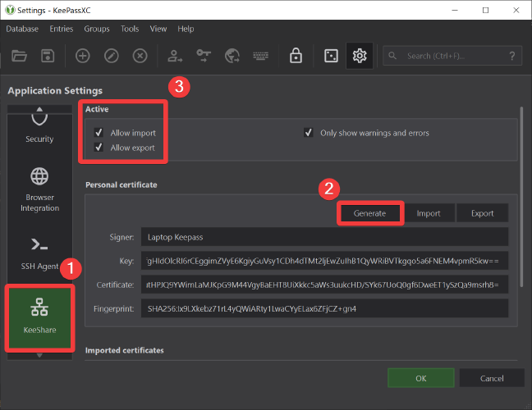Lock the database with the padlock icon
Image resolution: width=532 pixels, height=410 pixels.
pyautogui.click(x=295, y=56)
